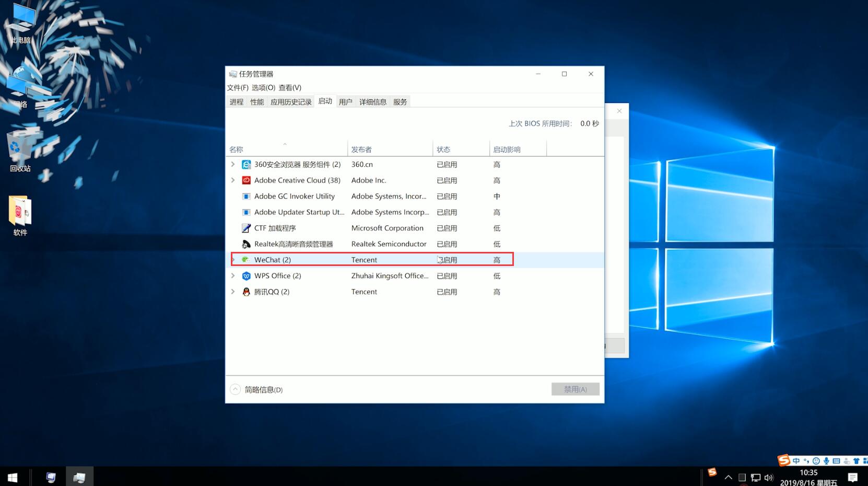Open the notification action center icon

[x=853, y=478]
